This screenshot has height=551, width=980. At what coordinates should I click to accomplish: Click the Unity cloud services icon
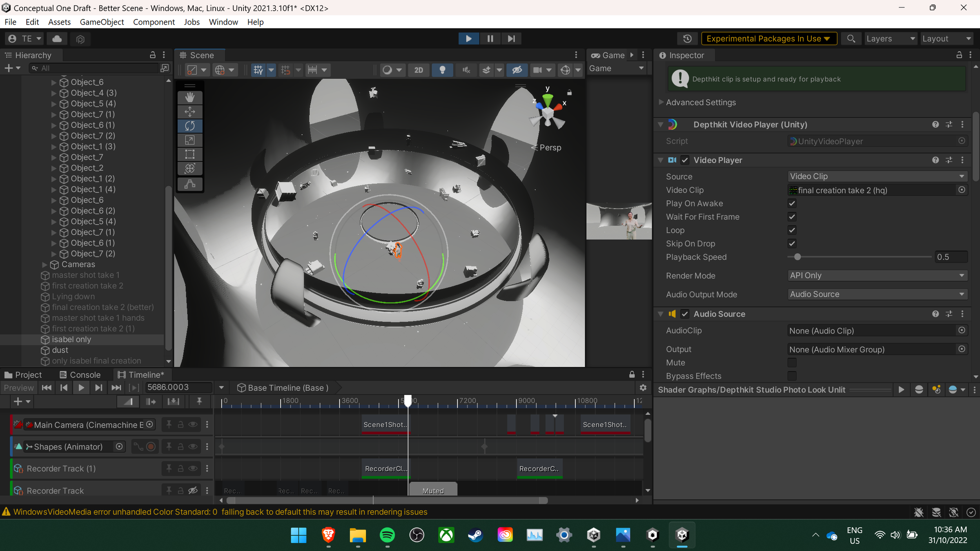point(57,39)
